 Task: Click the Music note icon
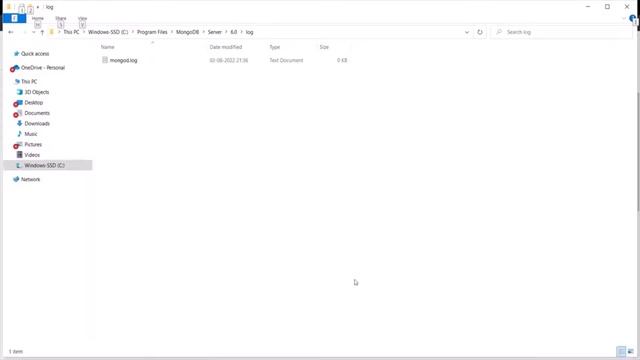point(19,134)
